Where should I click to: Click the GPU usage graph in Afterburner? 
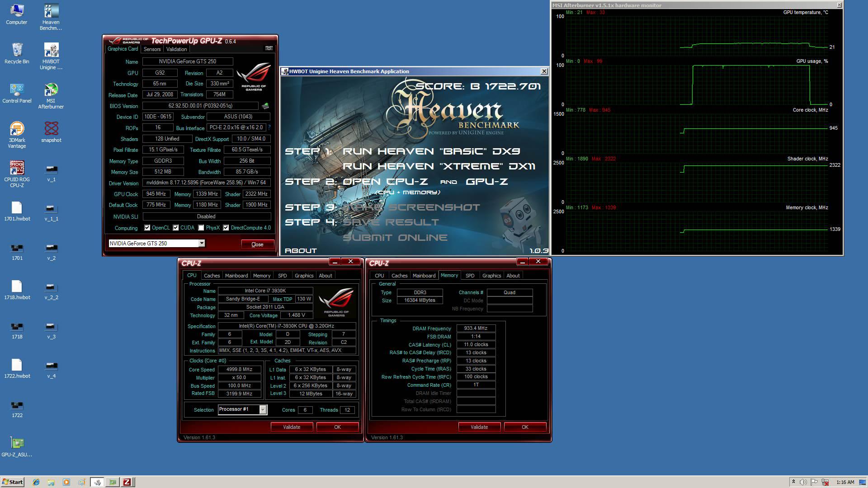point(697,85)
